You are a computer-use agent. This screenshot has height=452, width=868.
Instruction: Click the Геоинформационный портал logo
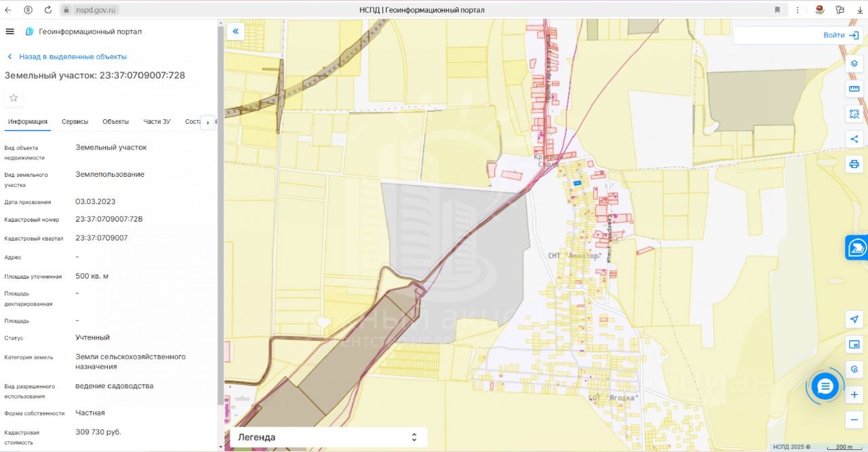83,31
